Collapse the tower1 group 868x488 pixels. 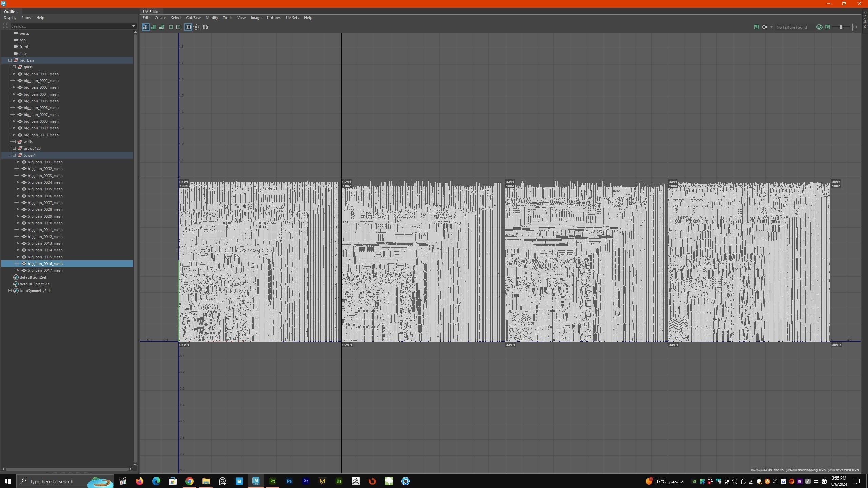pos(14,155)
